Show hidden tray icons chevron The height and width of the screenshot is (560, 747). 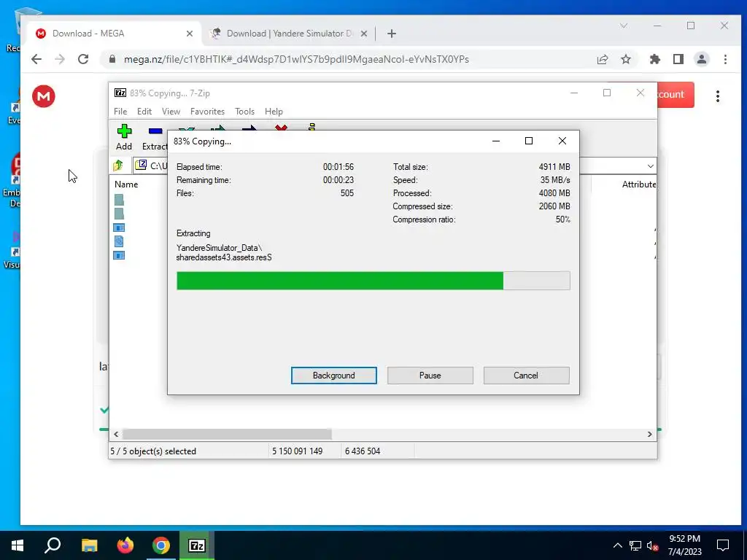point(617,545)
